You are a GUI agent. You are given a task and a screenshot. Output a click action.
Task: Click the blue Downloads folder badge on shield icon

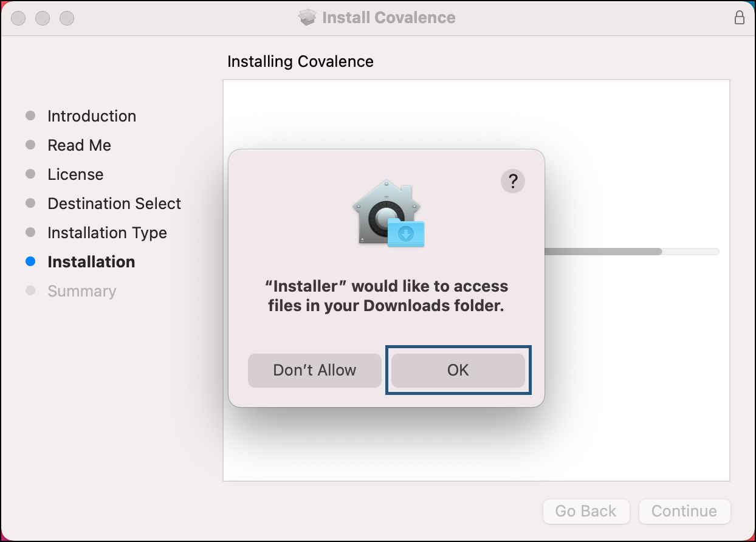tap(406, 234)
